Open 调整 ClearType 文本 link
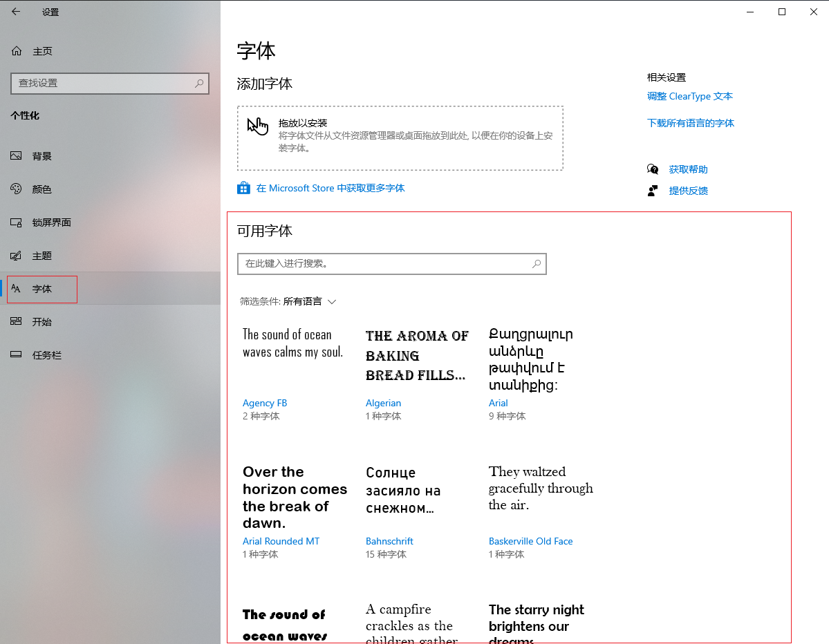 tap(689, 97)
